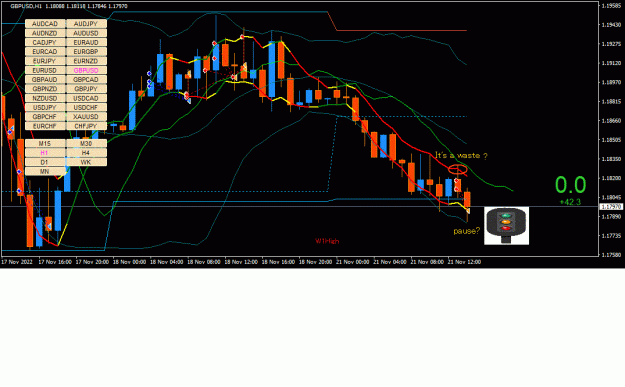Click the 18 Nov 12:00 time axis label
The image size is (625, 387).
click(241, 262)
